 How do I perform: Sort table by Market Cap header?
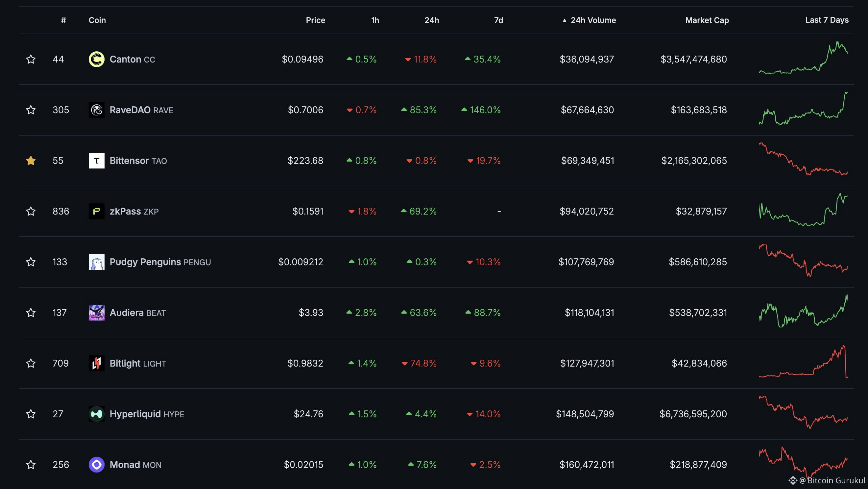707,20
